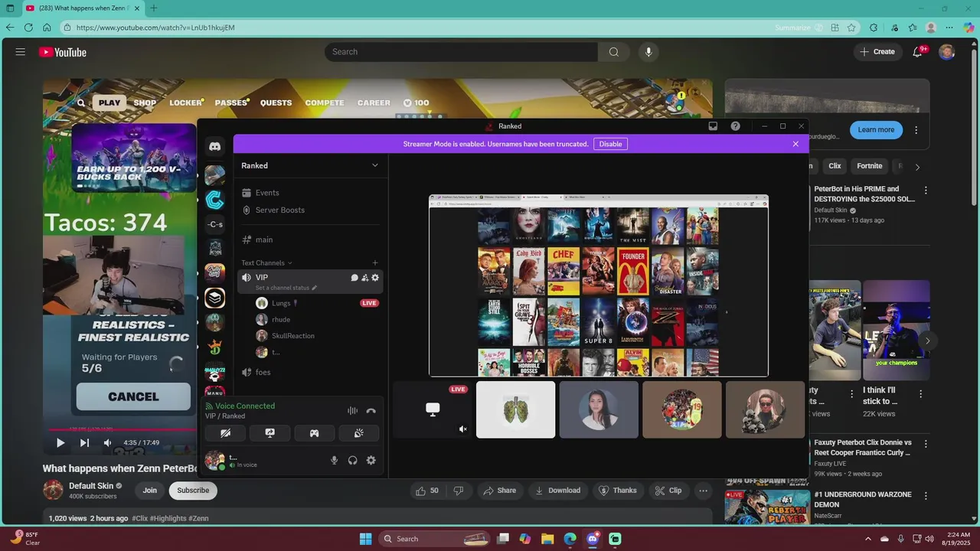Open more actions ellipsis under video
This screenshot has width=980, height=551.
click(x=703, y=491)
